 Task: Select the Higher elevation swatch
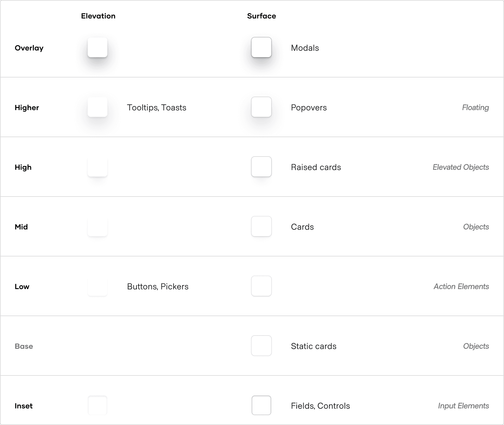pos(97,107)
